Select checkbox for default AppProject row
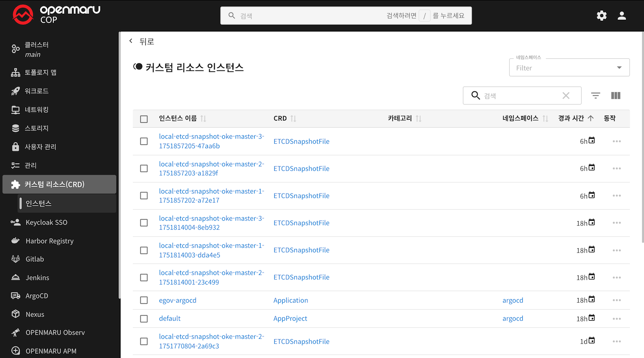Image resolution: width=644 pixels, height=358 pixels. point(144,318)
